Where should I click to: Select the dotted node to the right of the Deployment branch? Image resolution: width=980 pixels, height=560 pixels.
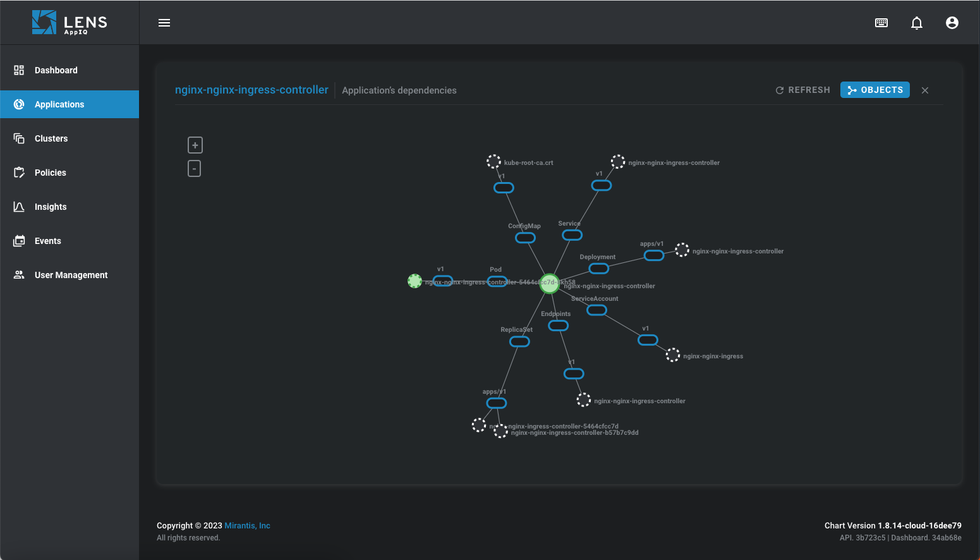pyautogui.click(x=682, y=250)
